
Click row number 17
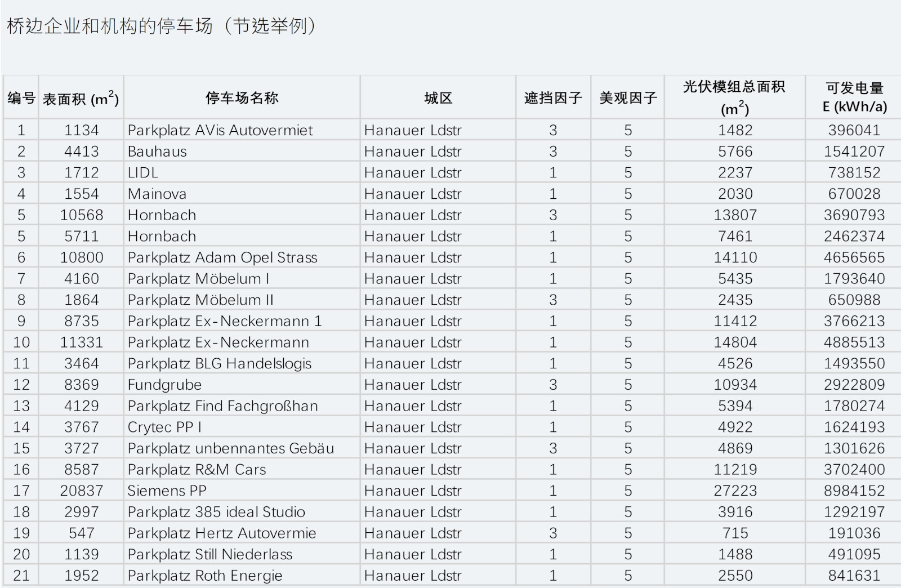[21, 491]
